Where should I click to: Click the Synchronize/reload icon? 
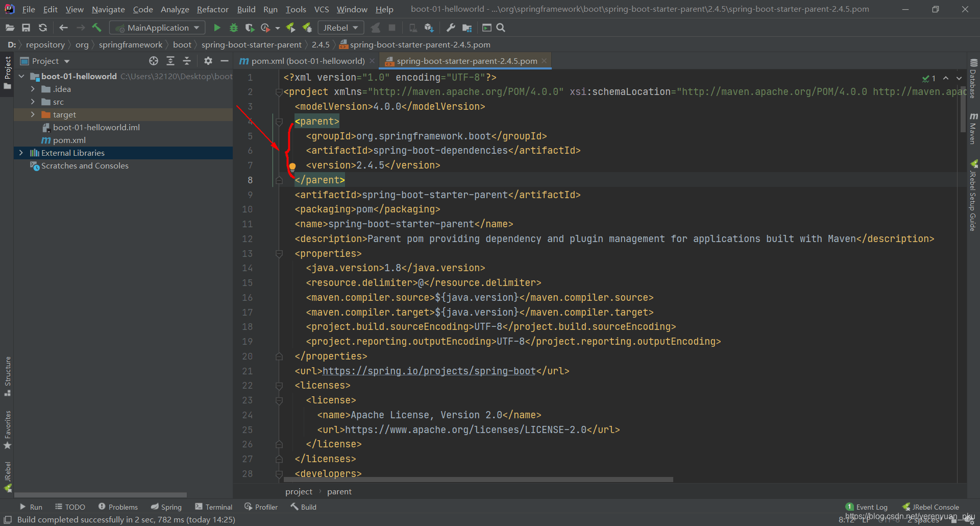(x=43, y=28)
